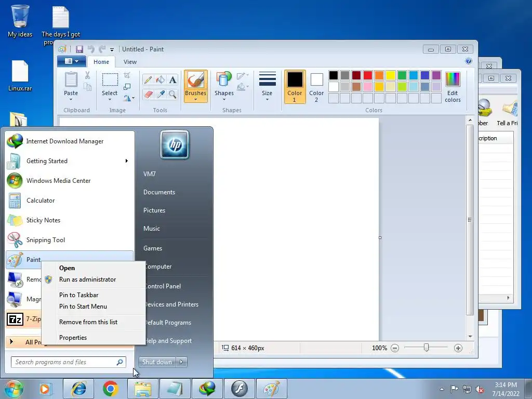
Task: Open Paint Help question mark icon
Action: coord(469,61)
